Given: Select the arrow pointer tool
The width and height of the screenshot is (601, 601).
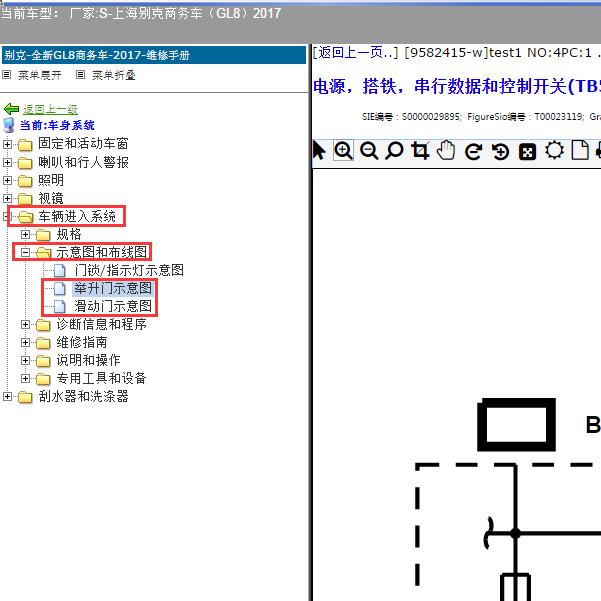Looking at the screenshot, I should 319,150.
